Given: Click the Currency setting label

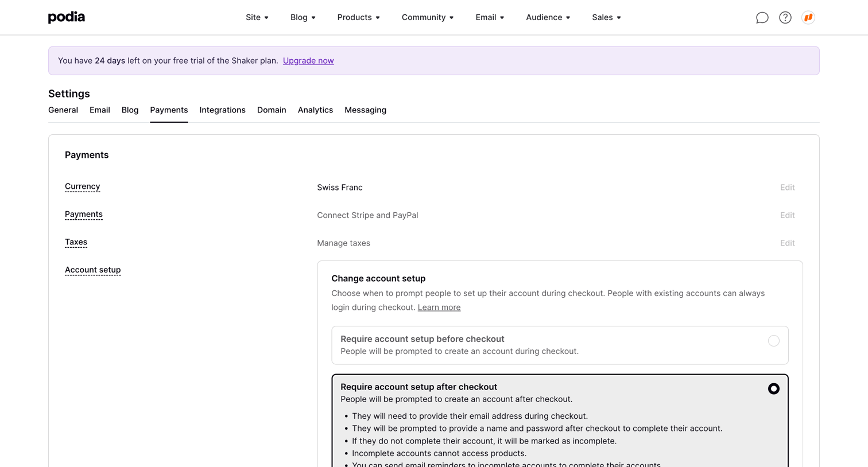Looking at the screenshot, I should point(83,186).
